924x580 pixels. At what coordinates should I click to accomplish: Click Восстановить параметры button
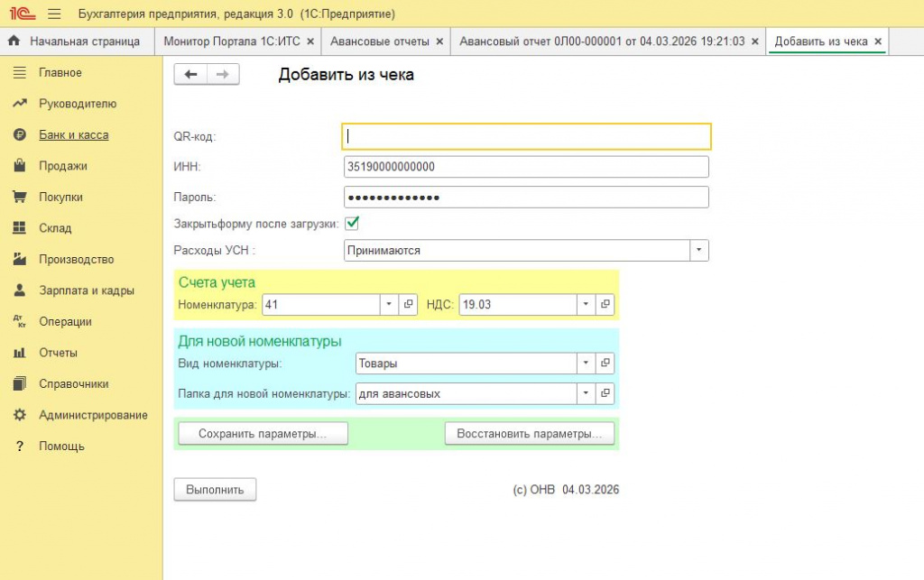(x=529, y=434)
